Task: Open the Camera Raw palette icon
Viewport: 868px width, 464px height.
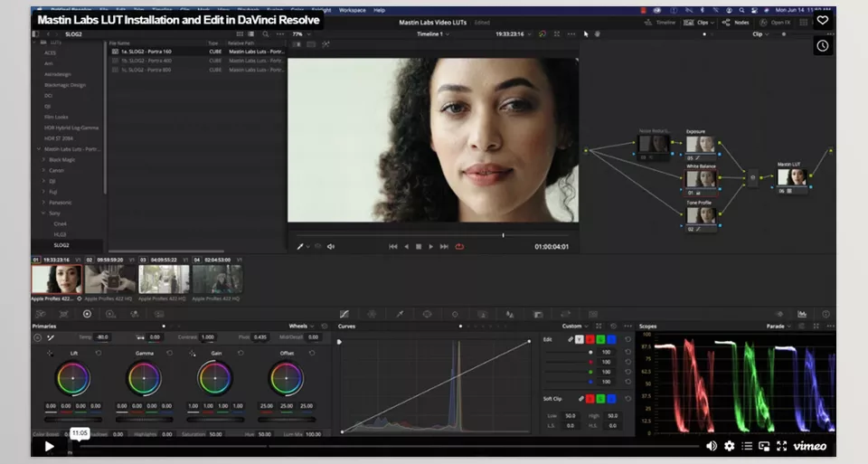Action: (x=41, y=314)
